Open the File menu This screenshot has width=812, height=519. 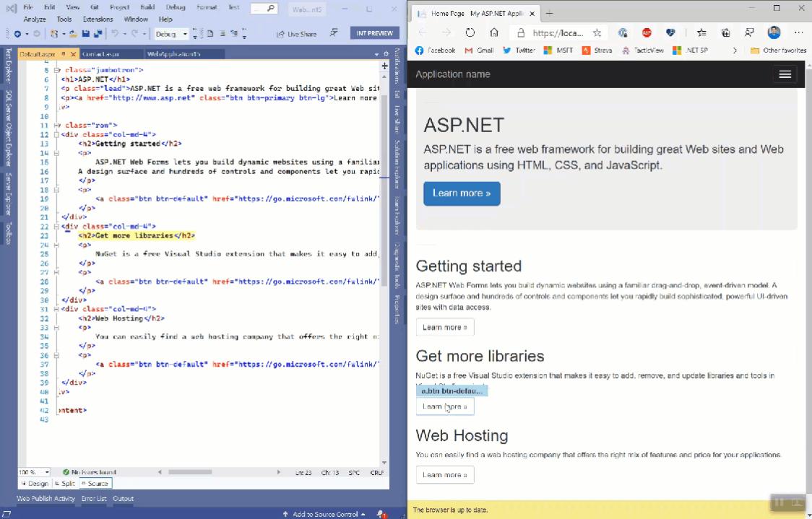[28, 7]
